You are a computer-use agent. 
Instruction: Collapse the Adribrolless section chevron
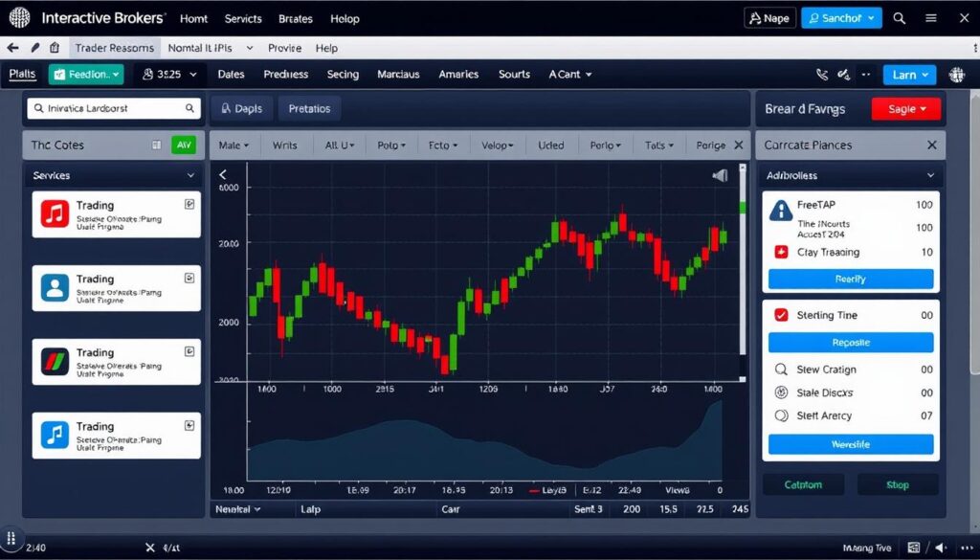click(x=930, y=175)
